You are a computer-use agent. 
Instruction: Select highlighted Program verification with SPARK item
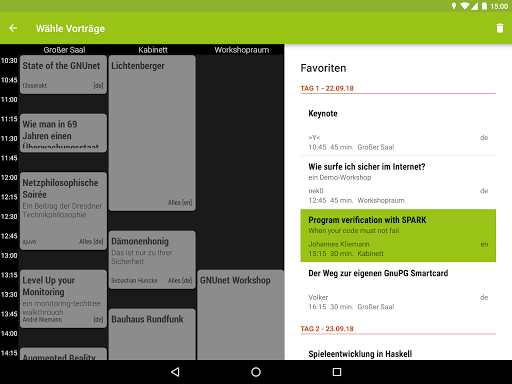coord(398,236)
